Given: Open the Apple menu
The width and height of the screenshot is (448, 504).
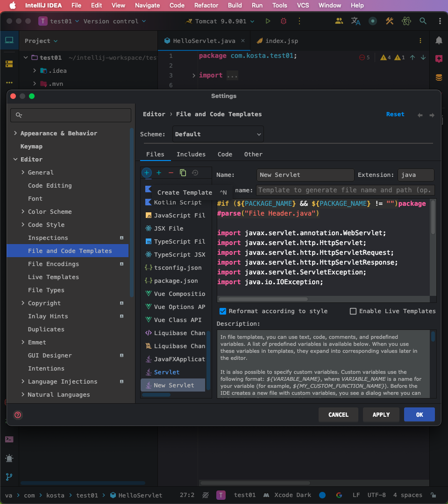Looking at the screenshot, I should (x=12, y=6).
